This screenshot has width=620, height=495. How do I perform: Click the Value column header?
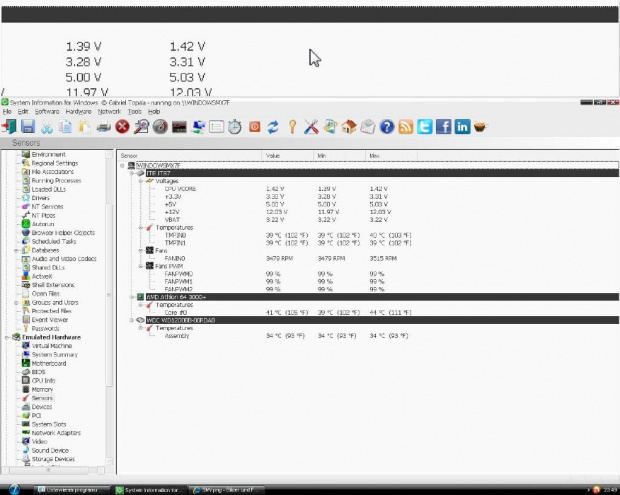[287, 156]
